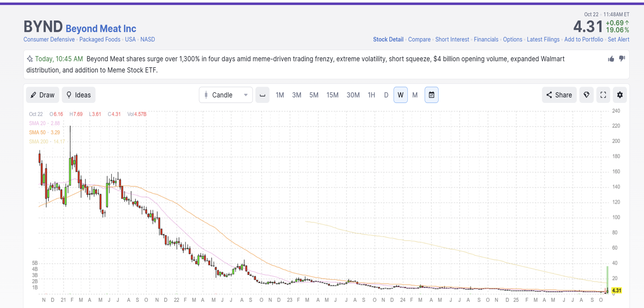The width and height of the screenshot is (644, 308).
Task: Select the monthly M interval
Action: 415,95
